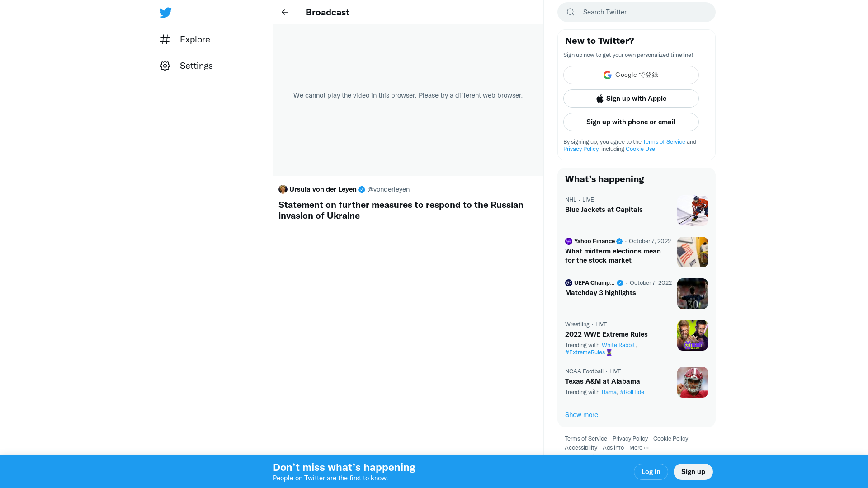Open Matchday 3 highlights story

click(600, 293)
